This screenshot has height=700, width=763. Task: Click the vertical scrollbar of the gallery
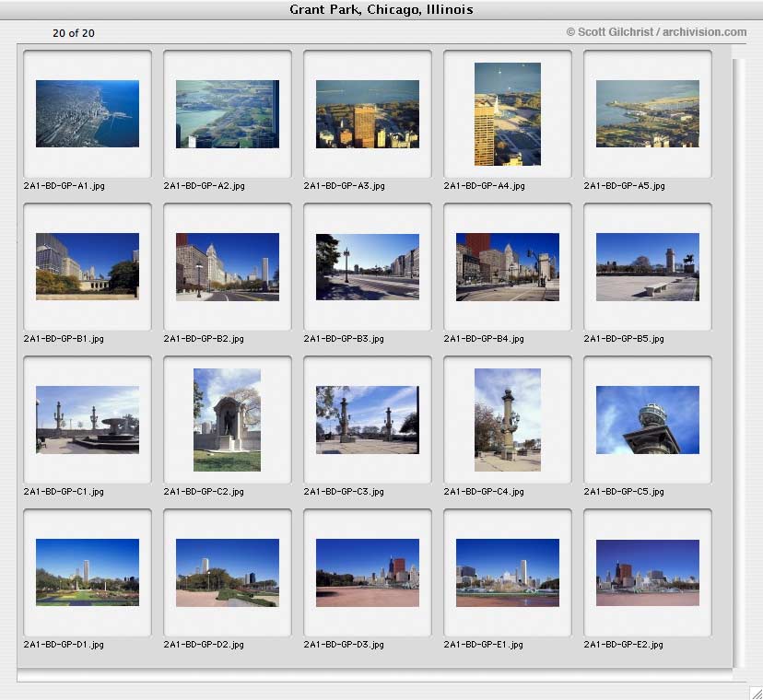[x=738, y=362]
